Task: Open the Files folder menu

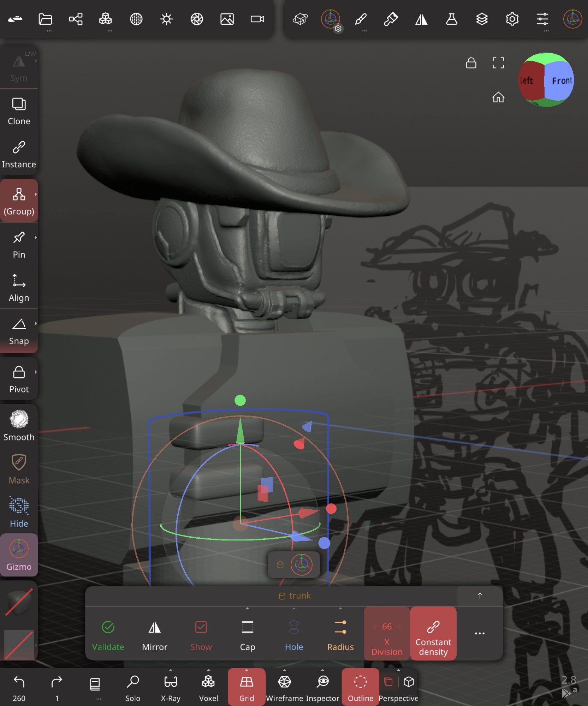Action: coord(45,19)
